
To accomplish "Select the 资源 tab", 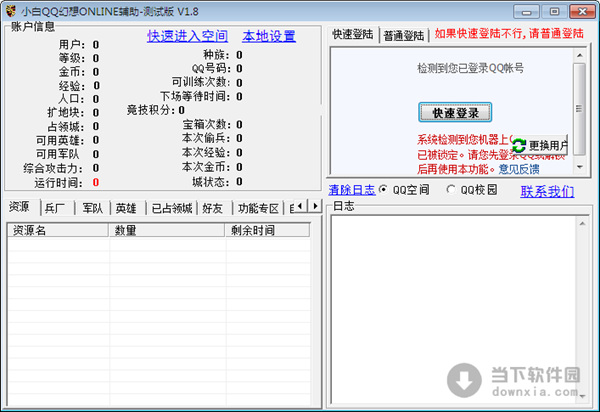I will [19, 207].
